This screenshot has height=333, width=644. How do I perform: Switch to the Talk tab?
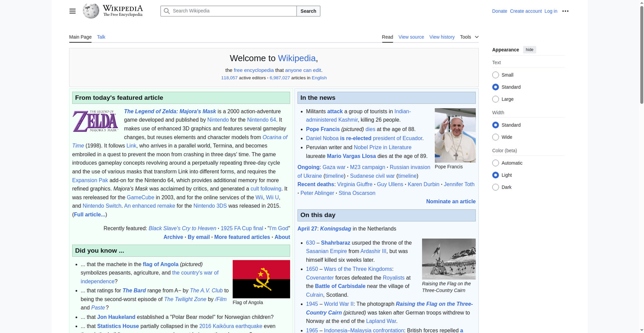pos(101,37)
